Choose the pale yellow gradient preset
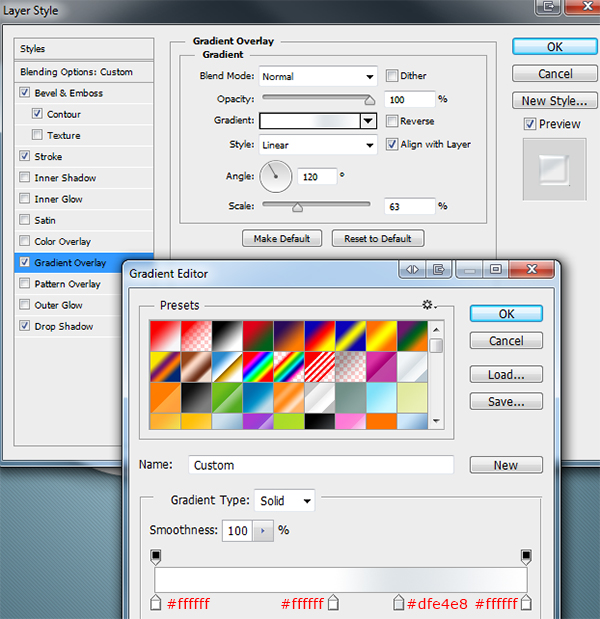 point(412,398)
